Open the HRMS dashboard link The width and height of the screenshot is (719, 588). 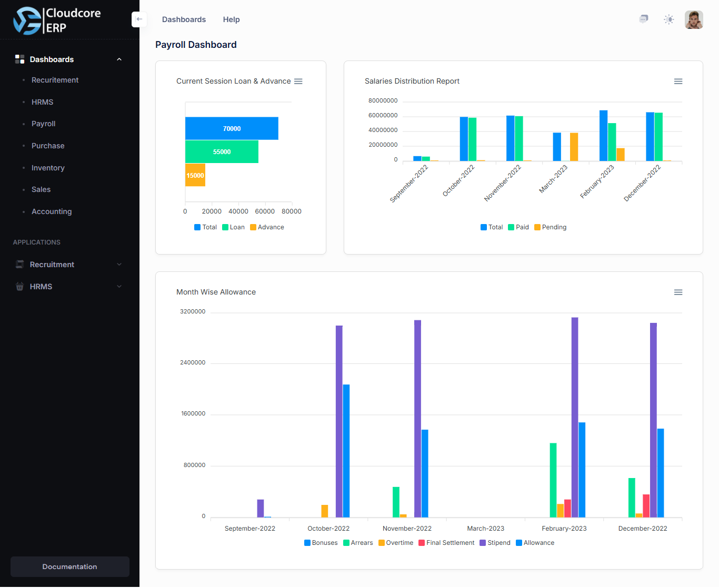pyautogui.click(x=43, y=102)
